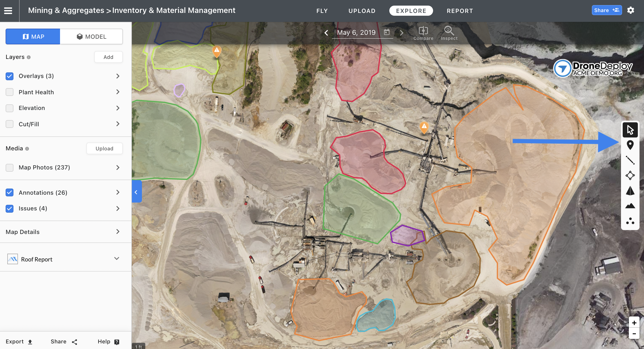Go to the REPORT tab

[459, 11]
